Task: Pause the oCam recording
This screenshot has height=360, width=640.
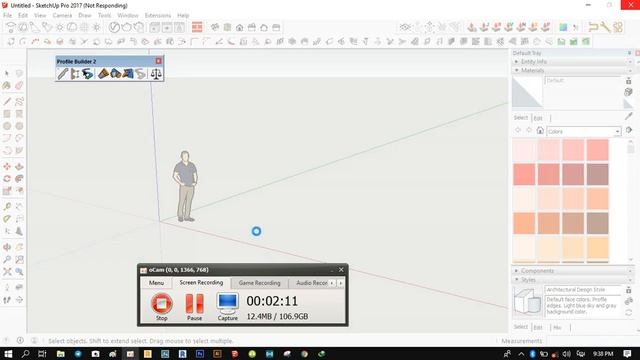Action: coord(194,307)
